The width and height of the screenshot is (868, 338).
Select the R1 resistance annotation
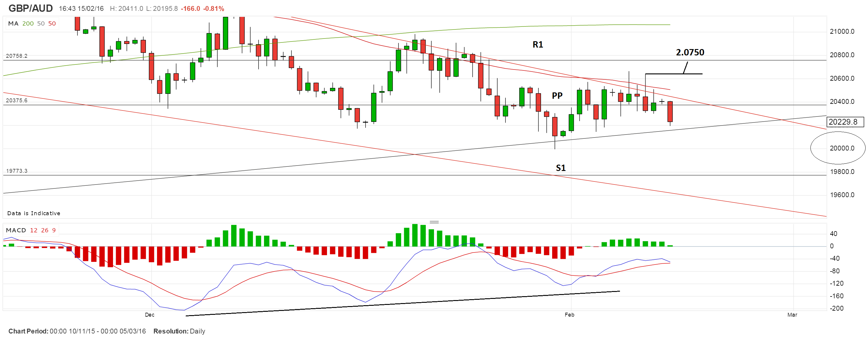pos(538,45)
